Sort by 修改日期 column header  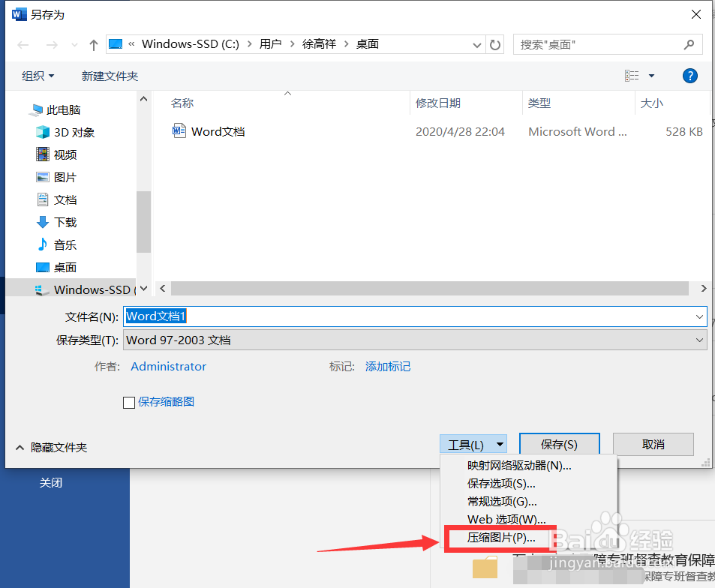pyautogui.click(x=437, y=103)
